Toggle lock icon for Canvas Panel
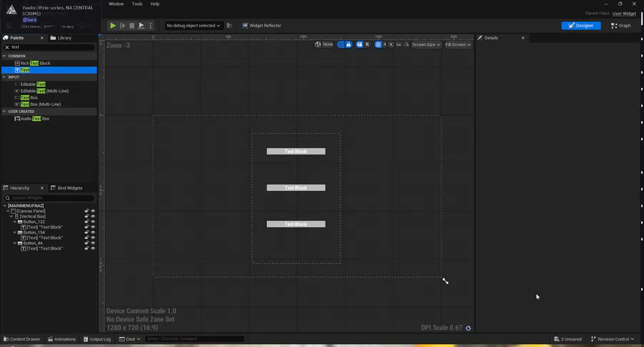The image size is (644, 347). (87, 211)
